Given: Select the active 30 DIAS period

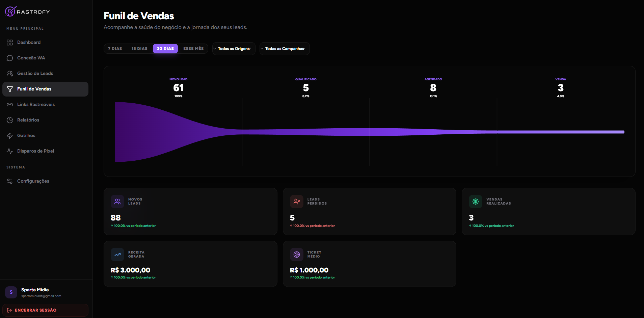Looking at the screenshot, I should point(165,49).
